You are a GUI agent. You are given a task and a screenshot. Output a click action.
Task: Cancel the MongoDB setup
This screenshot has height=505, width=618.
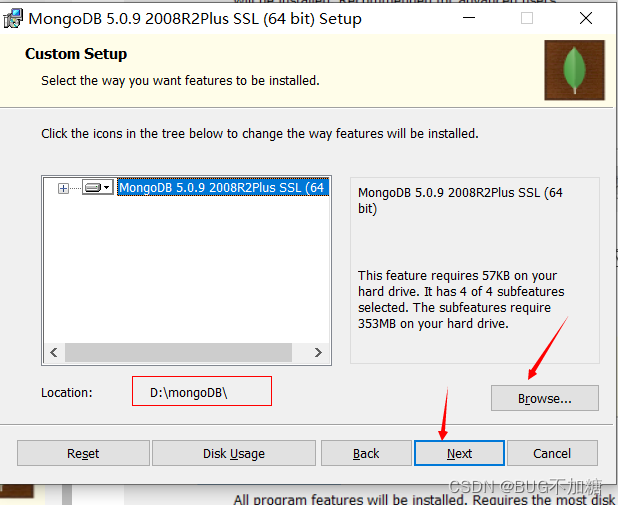552,453
